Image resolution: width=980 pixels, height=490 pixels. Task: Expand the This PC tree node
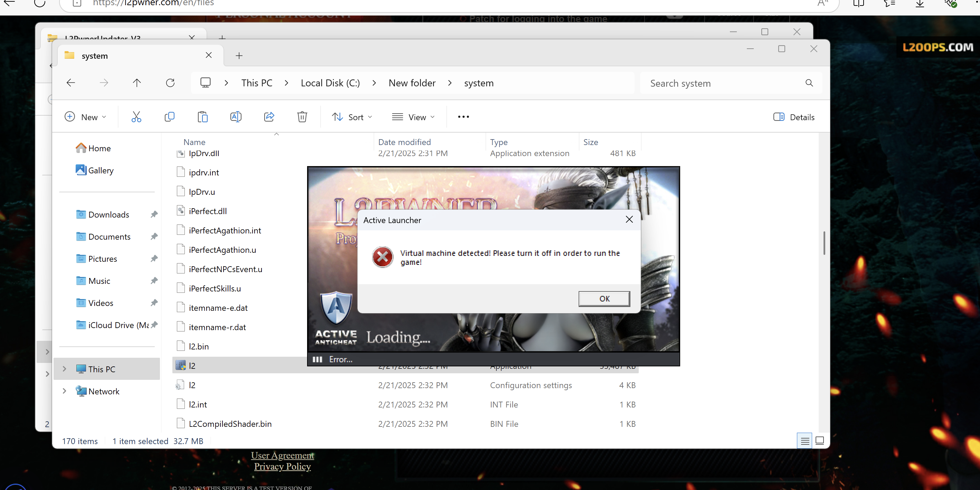click(65, 369)
